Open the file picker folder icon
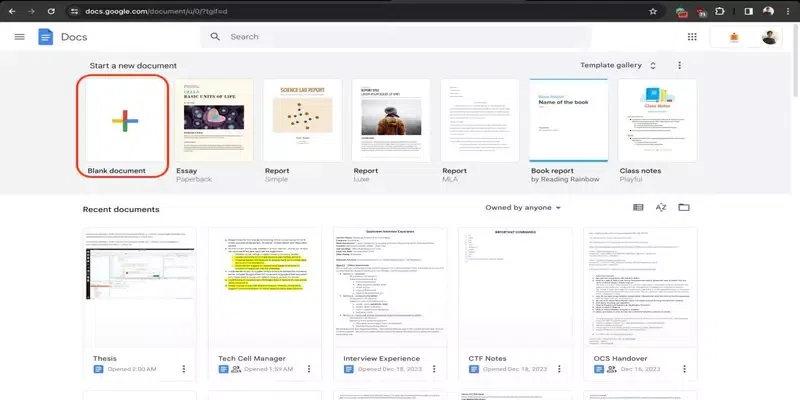800x400 pixels. pyautogui.click(x=684, y=207)
